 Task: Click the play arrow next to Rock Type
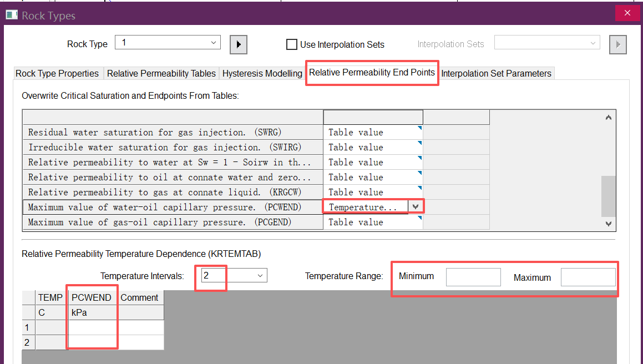point(238,44)
